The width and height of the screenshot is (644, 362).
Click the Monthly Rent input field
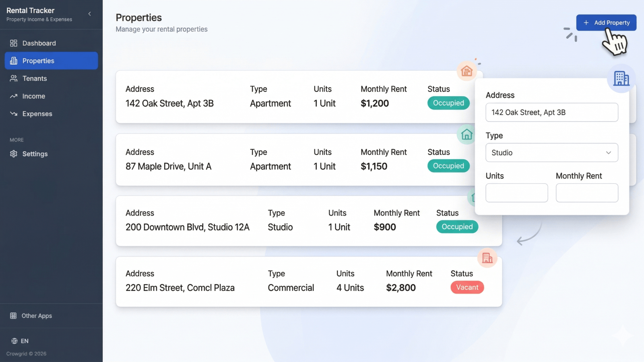click(587, 193)
